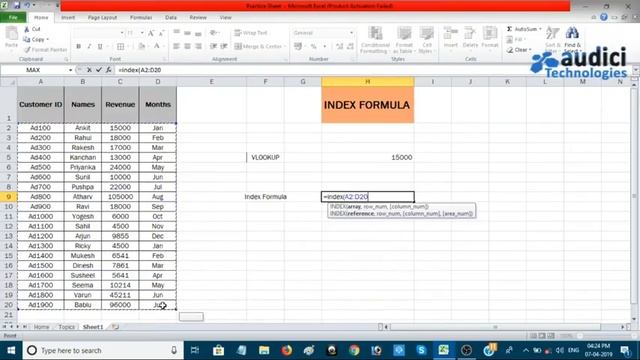640x360 pixels.
Task: Decrease font size with the small A icon
Action: (161, 33)
